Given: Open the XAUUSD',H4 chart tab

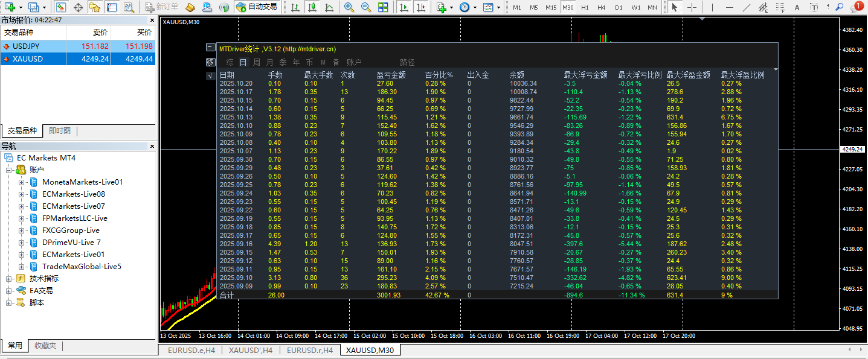Looking at the screenshot, I should click(251, 350).
